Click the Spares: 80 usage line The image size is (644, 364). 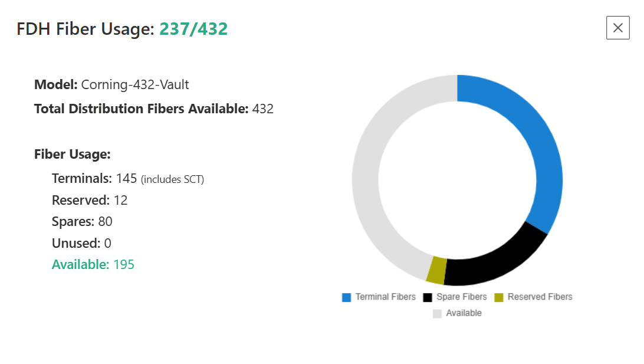(82, 222)
